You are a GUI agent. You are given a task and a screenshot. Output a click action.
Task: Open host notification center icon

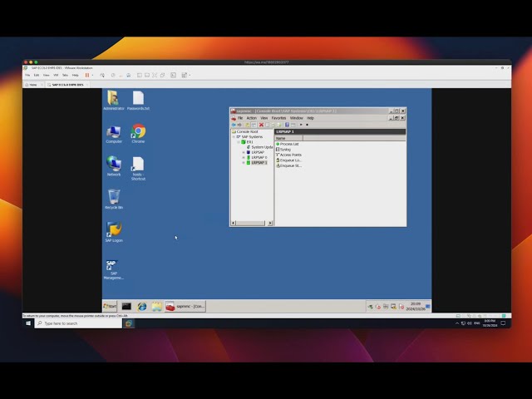503,323
